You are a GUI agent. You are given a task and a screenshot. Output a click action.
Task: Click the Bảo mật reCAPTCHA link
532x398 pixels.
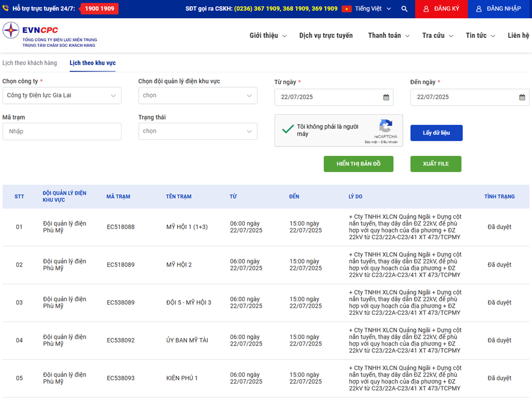pyautogui.click(x=371, y=142)
